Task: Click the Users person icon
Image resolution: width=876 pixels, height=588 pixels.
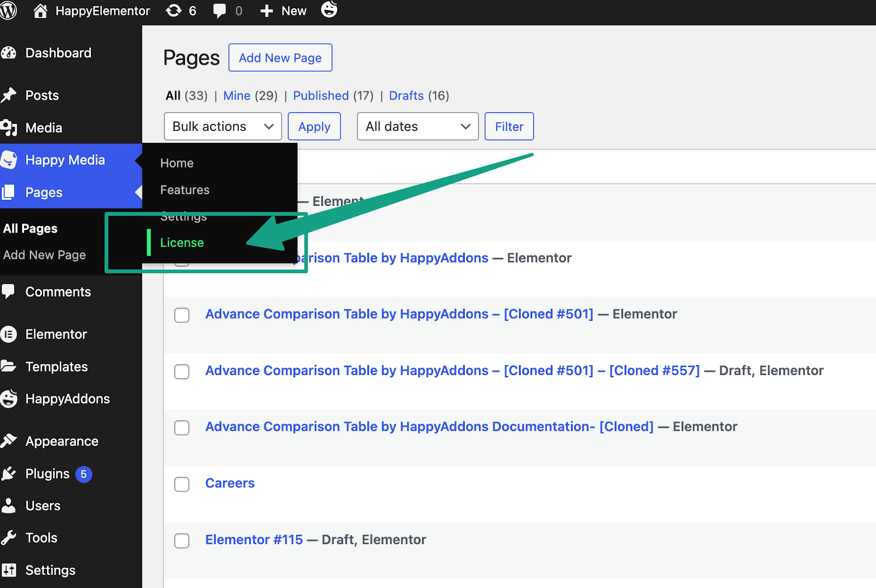Action: [9, 505]
